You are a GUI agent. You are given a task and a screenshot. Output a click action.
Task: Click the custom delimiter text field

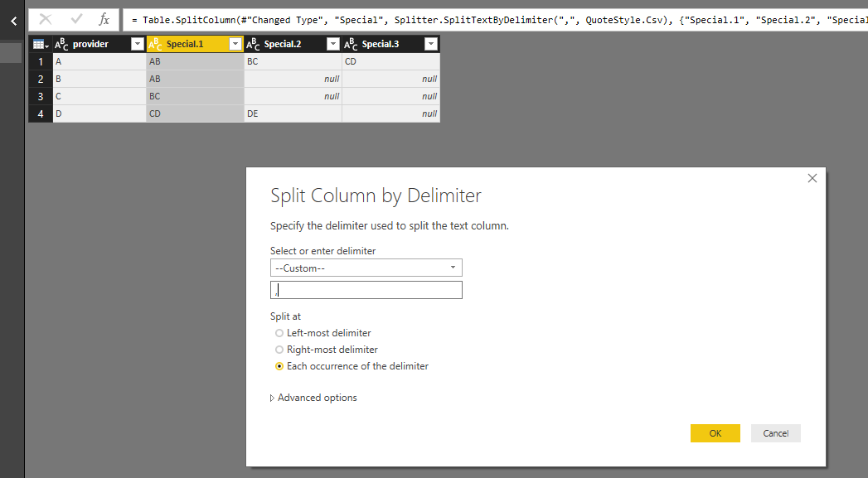(366, 290)
